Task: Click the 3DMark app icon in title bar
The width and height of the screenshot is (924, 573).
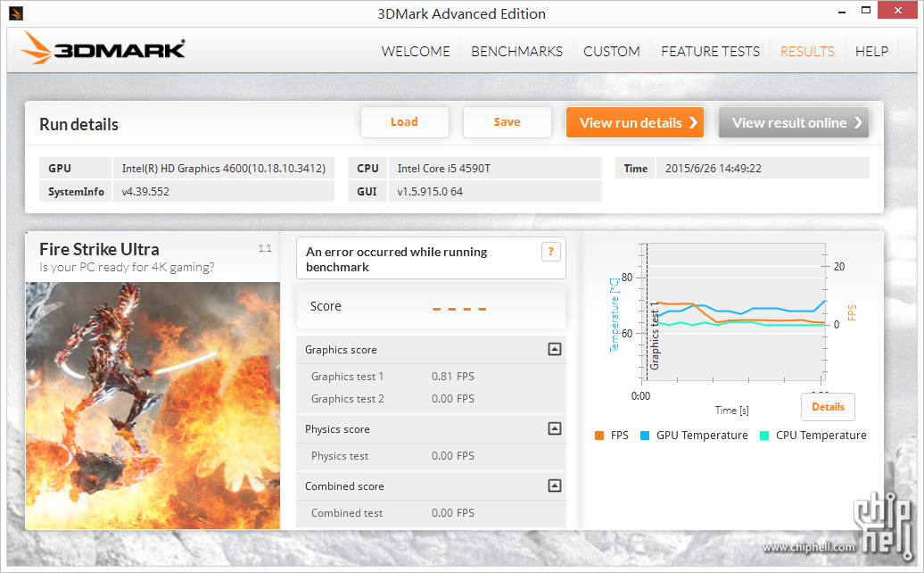Action: tap(16, 13)
